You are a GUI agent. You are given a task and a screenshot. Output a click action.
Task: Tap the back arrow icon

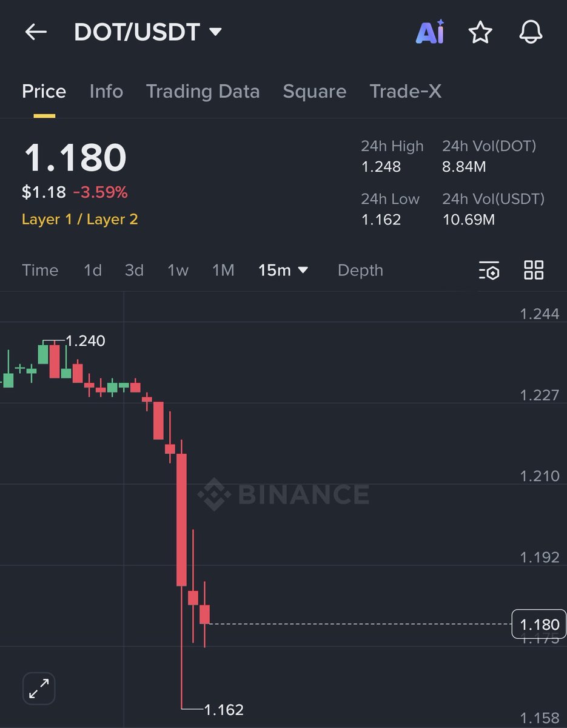(x=36, y=32)
